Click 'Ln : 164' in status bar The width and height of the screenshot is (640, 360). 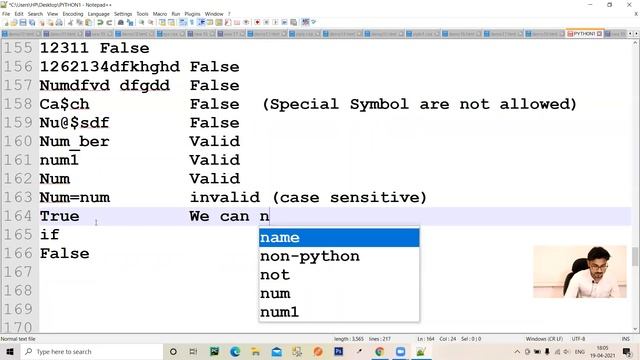point(426,339)
